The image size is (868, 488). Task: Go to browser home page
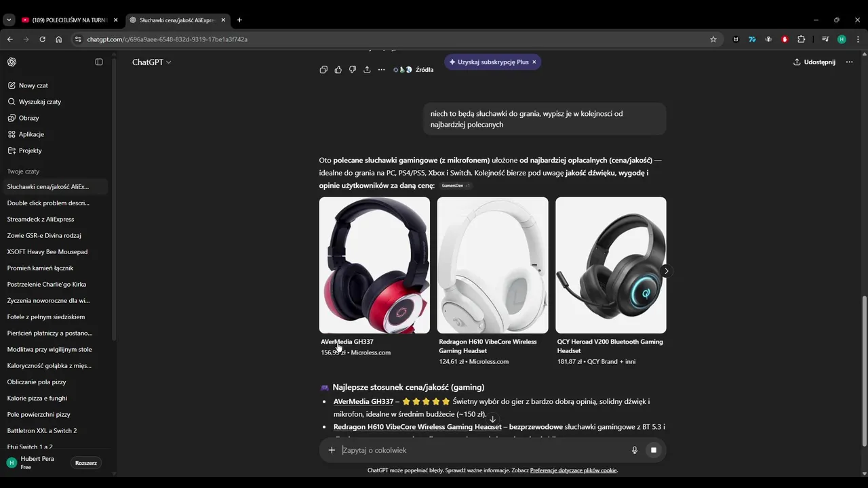point(59,39)
